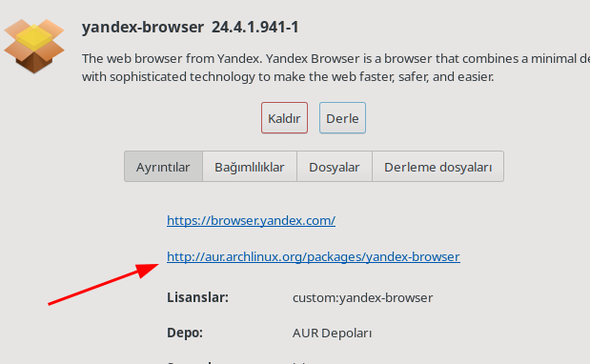590x364 pixels.
Task: Click the yandex-browser package box icon
Action: [x=34, y=46]
